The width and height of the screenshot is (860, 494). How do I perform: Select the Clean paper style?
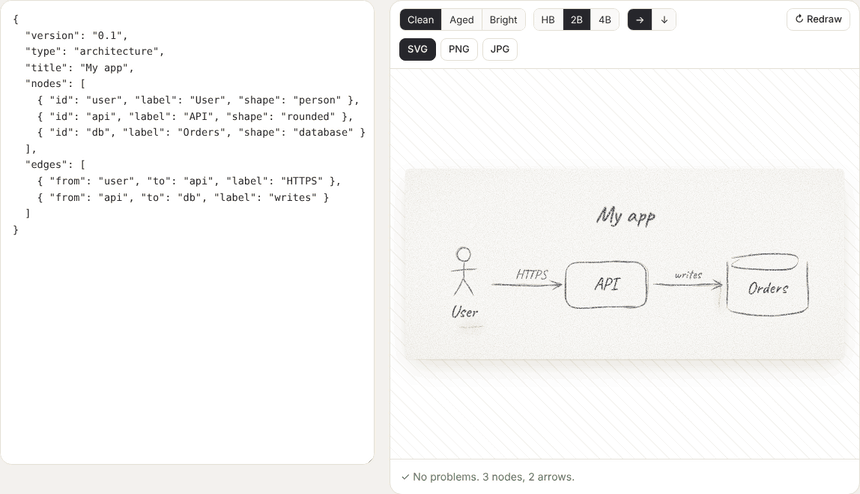pos(420,20)
